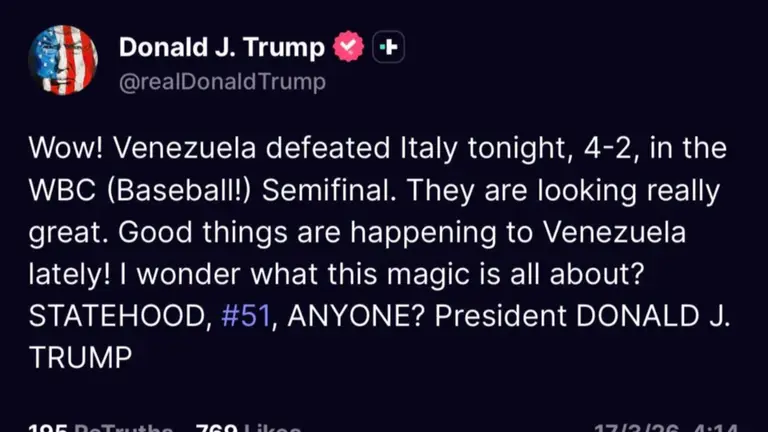Open the Donald J. Trump display name
This screenshot has height=432, width=768.
click(x=221, y=47)
